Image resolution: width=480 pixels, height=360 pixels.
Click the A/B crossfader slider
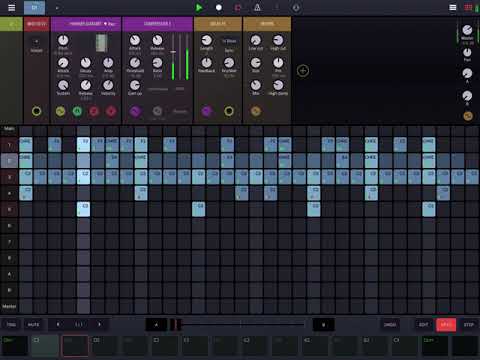(x=240, y=324)
